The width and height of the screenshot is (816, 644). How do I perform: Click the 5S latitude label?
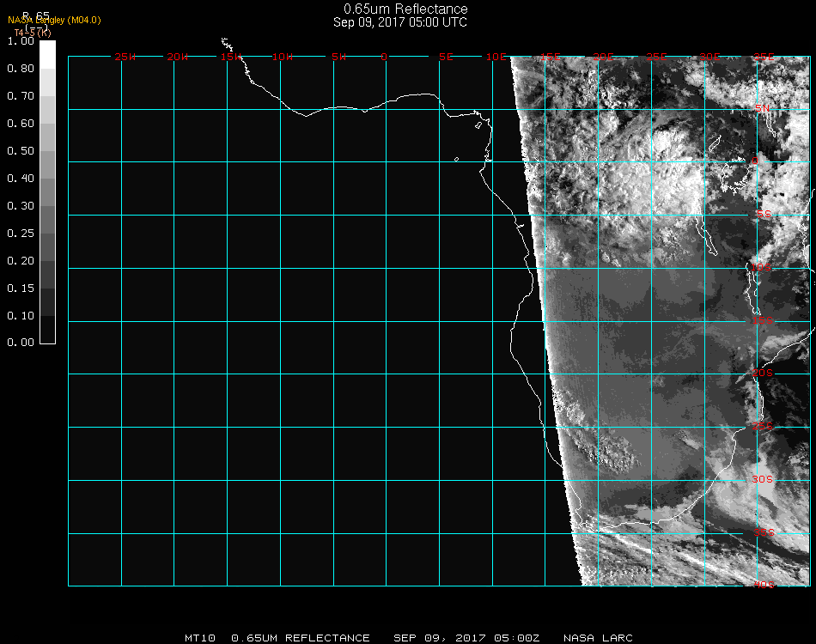click(x=764, y=215)
